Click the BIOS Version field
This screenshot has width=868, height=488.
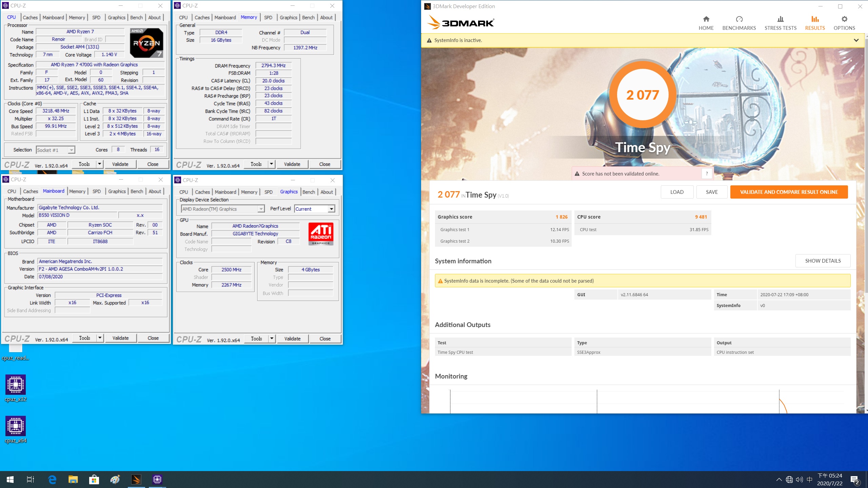100,269
